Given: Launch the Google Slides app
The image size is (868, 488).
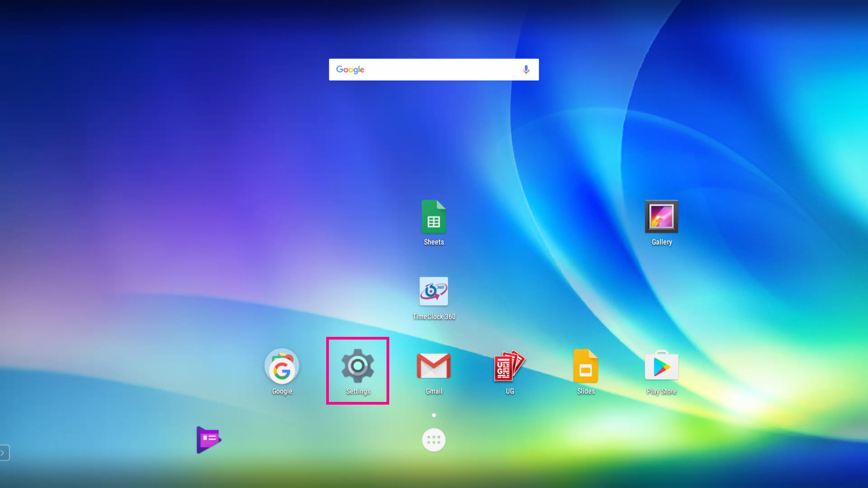Looking at the screenshot, I should (586, 366).
